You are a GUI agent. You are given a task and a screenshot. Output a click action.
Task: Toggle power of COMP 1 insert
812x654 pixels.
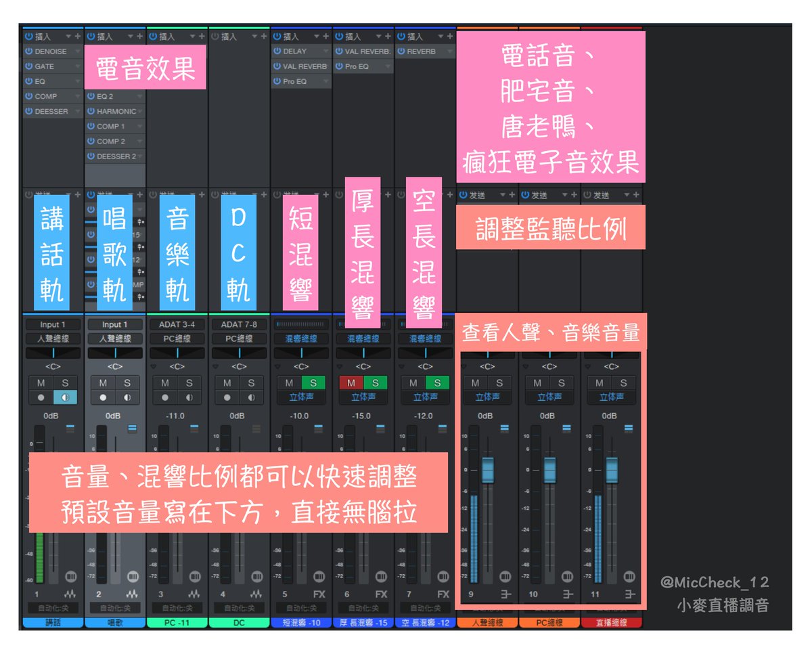tap(91, 126)
